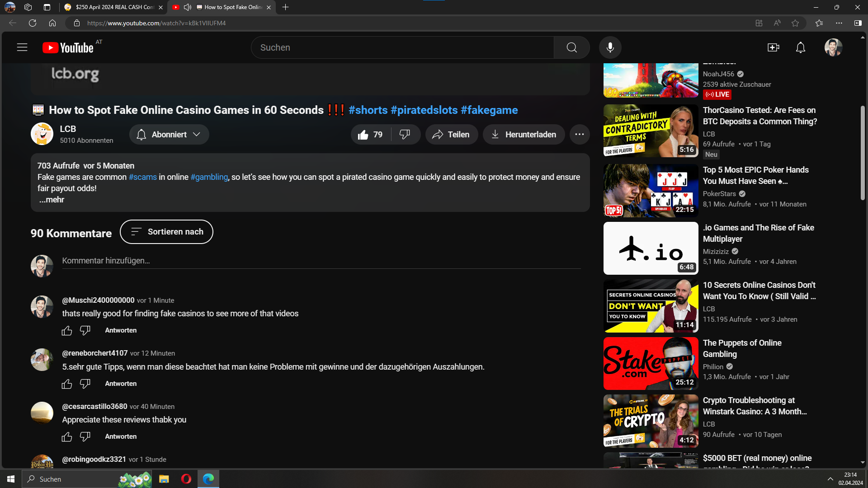Click the search magnifier button
This screenshot has height=488, width=868.
pos(571,47)
